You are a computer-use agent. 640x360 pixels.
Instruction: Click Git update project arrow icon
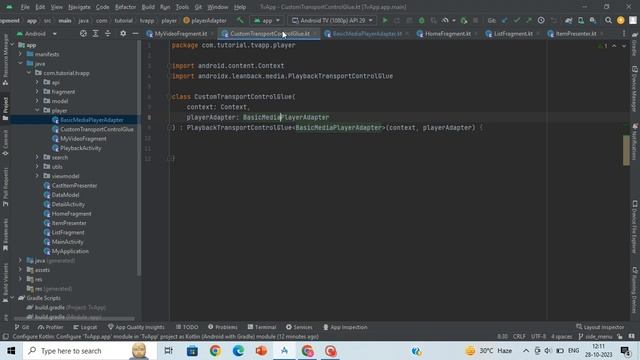[504, 20]
